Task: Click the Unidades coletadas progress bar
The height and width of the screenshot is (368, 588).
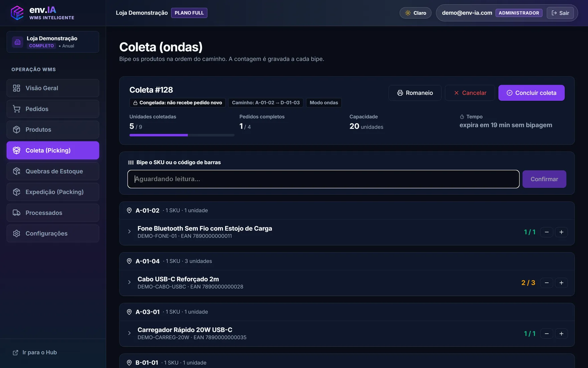Action: [182, 135]
